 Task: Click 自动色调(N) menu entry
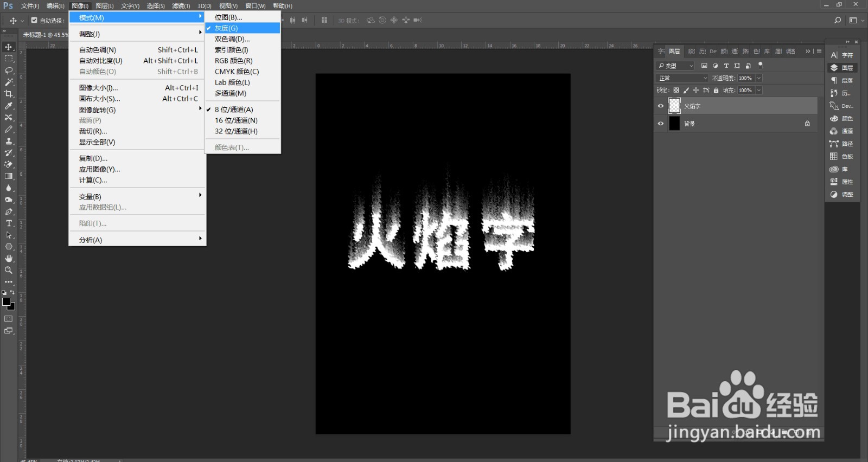138,50
